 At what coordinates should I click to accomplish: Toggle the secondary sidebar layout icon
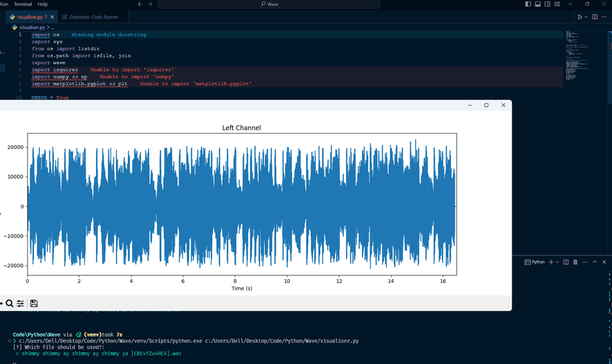click(548, 4)
